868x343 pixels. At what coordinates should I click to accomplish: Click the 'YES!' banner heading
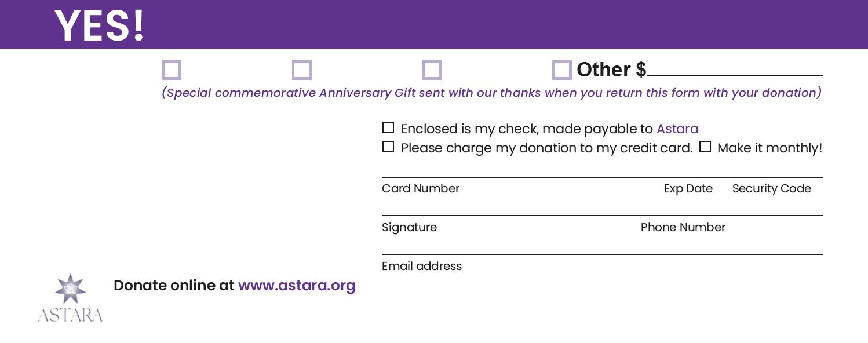click(x=100, y=26)
